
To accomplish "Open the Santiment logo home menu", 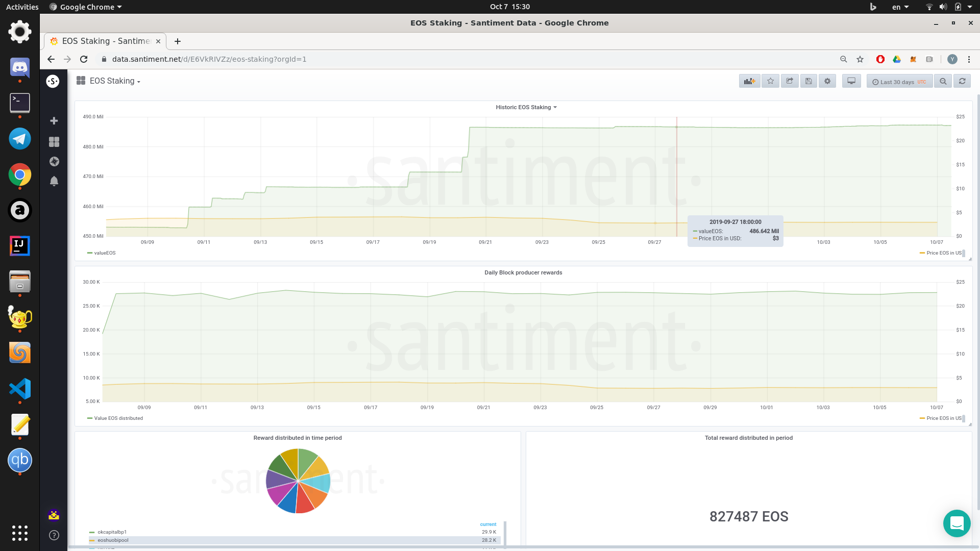I will [53, 81].
